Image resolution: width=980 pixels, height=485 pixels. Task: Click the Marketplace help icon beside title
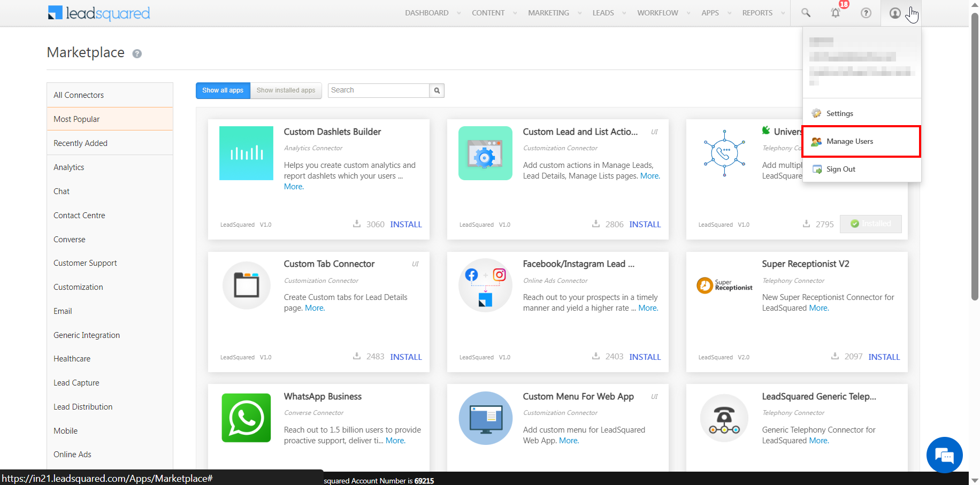[137, 53]
